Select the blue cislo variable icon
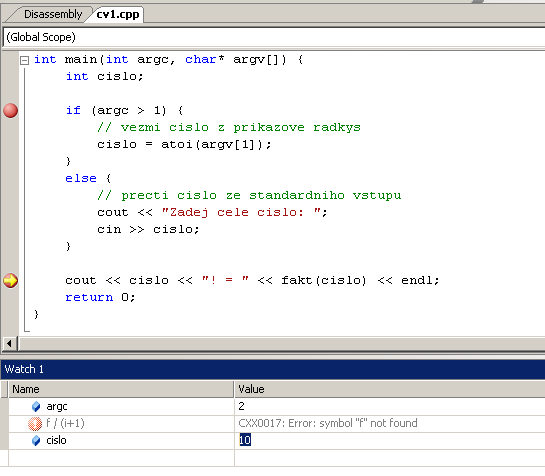Image resolution: width=545 pixels, height=476 pixels. [x=36, y=441]
